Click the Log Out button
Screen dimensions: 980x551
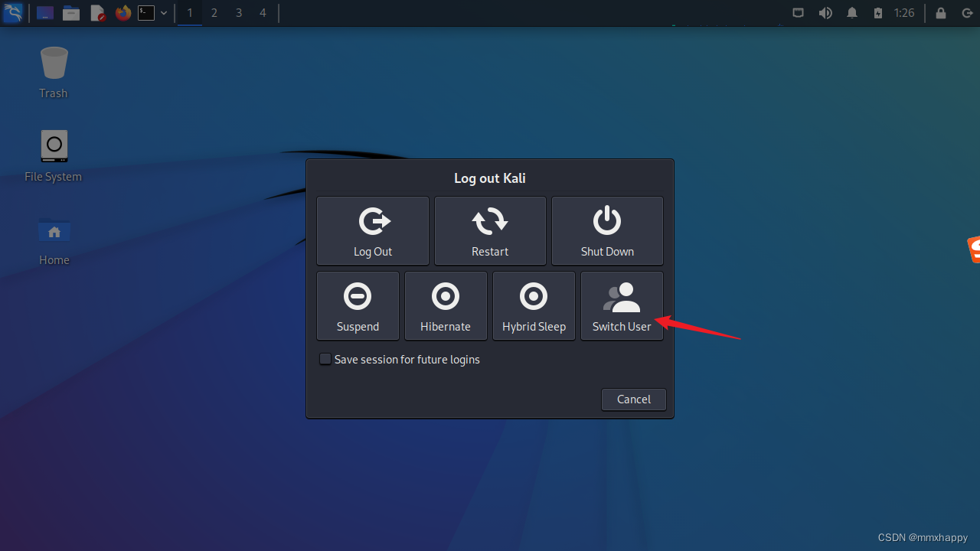[373, 231]
